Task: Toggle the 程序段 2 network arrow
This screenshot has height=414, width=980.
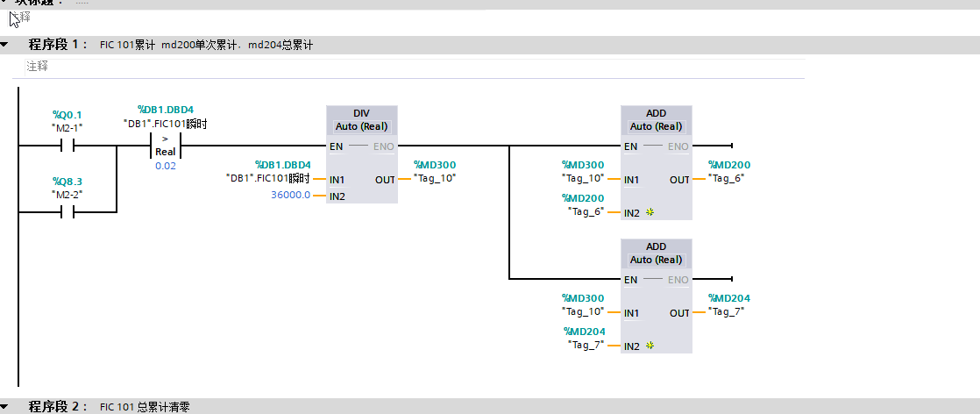Action: [x=5, y=407]
